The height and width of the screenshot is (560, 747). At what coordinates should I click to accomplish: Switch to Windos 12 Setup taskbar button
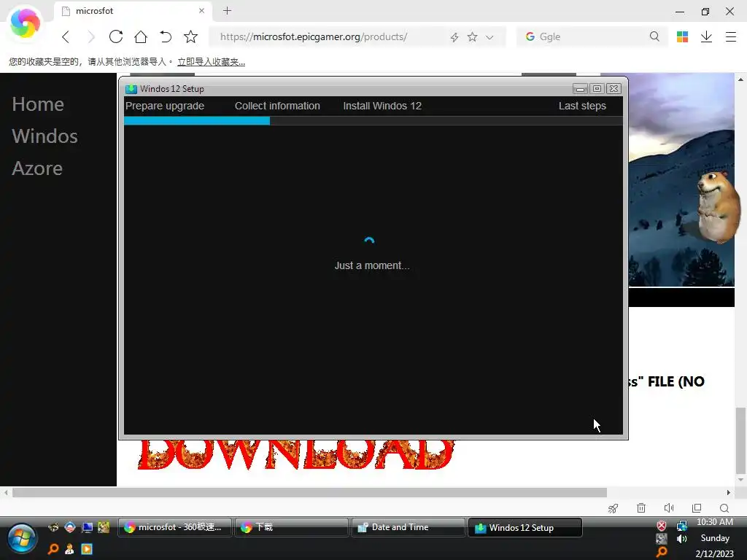click(525, 528)
